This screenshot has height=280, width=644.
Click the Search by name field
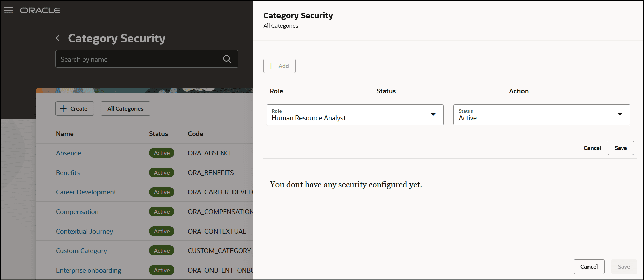[139, 59]
